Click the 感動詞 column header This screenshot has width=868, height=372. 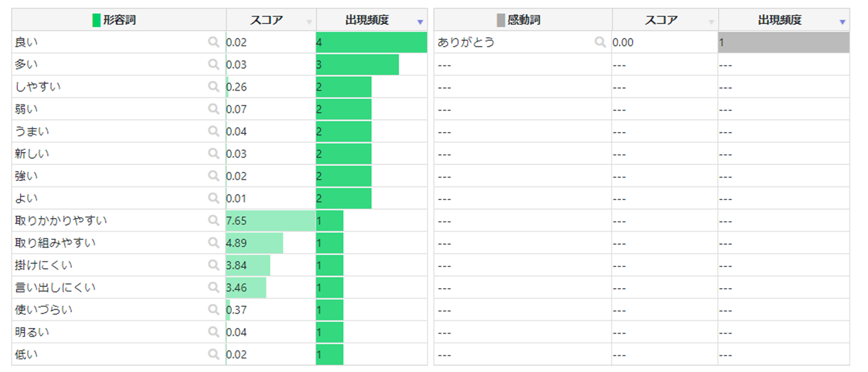523,20
